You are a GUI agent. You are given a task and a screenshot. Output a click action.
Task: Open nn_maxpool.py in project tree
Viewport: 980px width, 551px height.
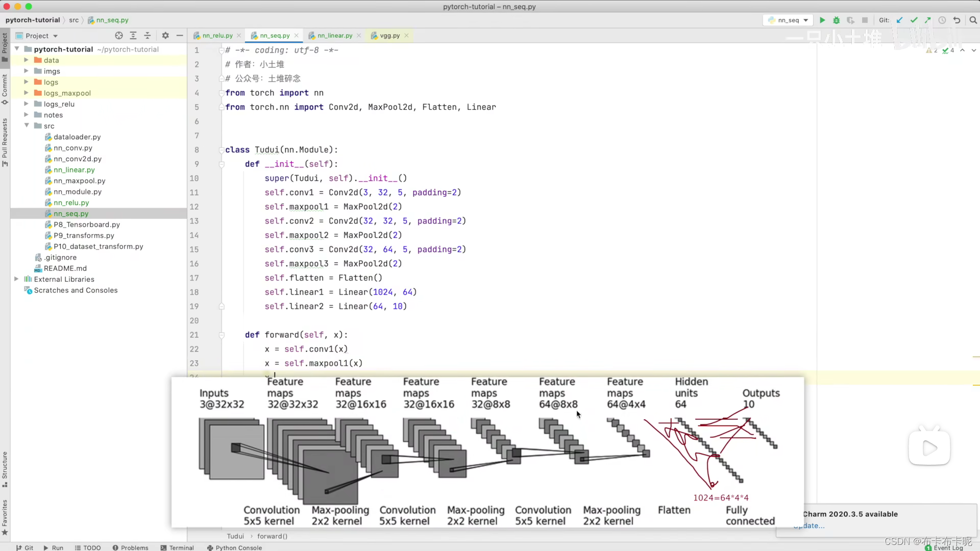pos(79,181)
